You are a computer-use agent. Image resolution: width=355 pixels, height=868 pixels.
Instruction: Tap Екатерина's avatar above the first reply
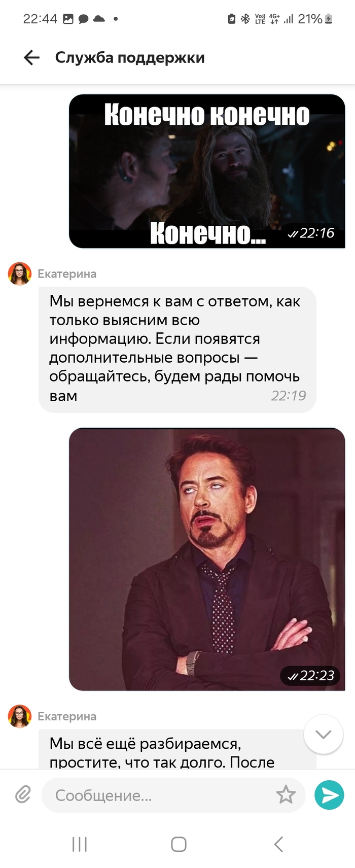click(x=20, y=274)
